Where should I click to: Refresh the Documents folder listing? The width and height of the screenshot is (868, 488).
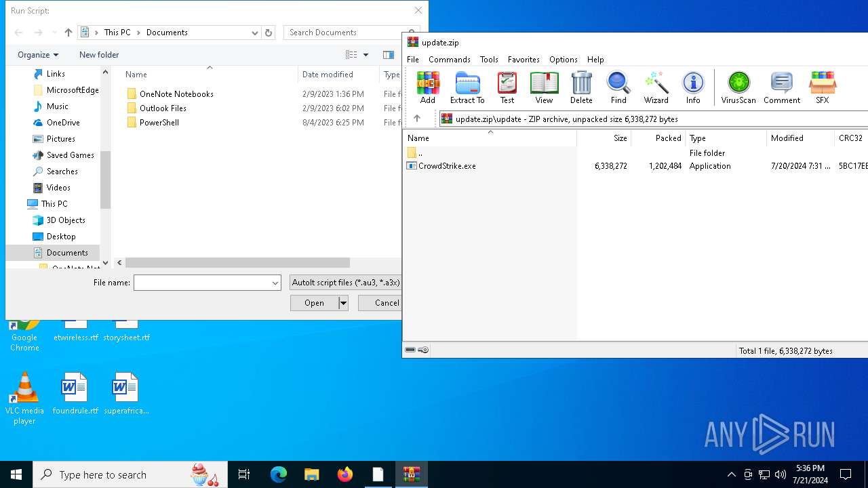pyautogui.click(x=269, y=33)
